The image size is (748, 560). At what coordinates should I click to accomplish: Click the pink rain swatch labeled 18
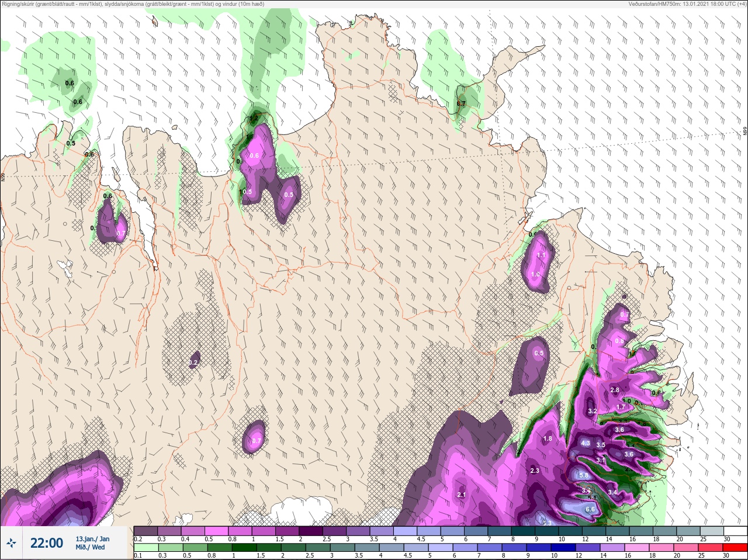[661, 548]
